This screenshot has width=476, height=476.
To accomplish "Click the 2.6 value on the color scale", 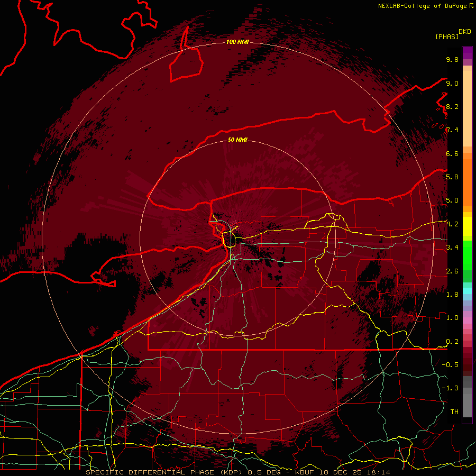I will tap(452, 271).
